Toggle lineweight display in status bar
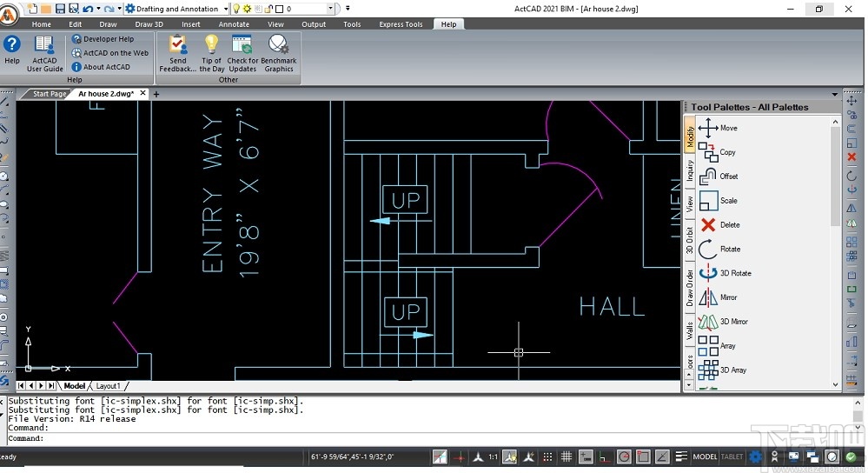 coord(681,457)
